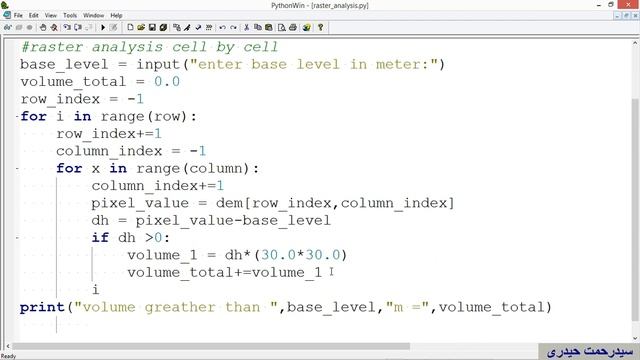Open the Window menu
640x360 pixels.
tap(93, 16)
